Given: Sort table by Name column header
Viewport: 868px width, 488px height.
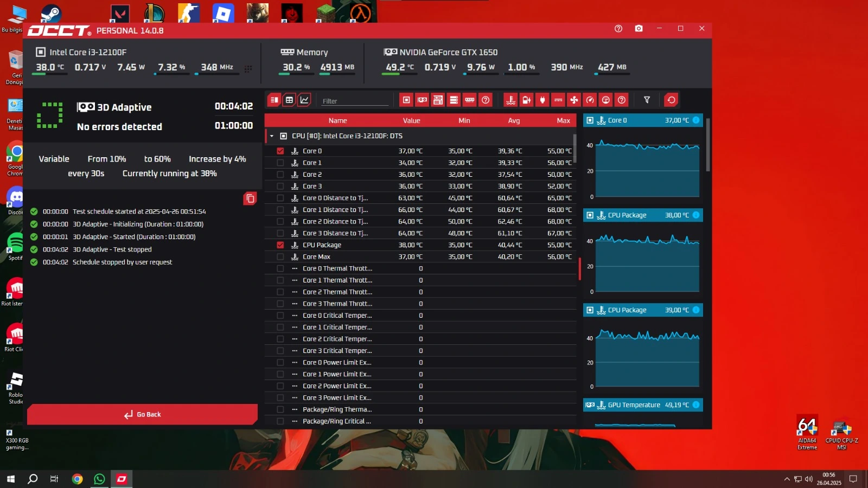Looking at the screenshot, I should tap(337, 120).
